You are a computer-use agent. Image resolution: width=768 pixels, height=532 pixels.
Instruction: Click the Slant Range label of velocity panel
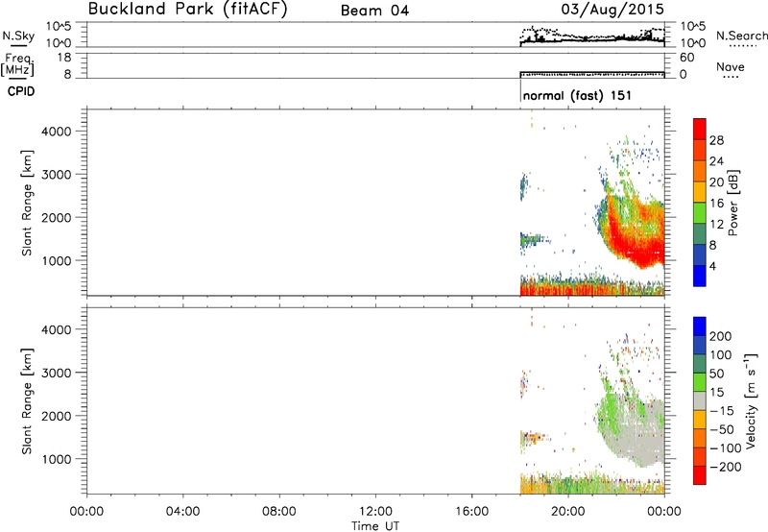click(x=27, y=401)
